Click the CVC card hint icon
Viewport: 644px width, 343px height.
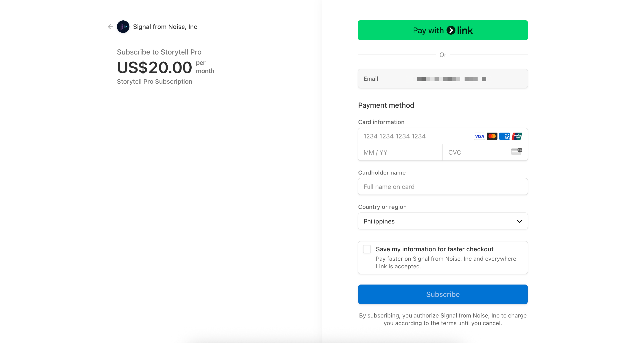coord(517,151)
